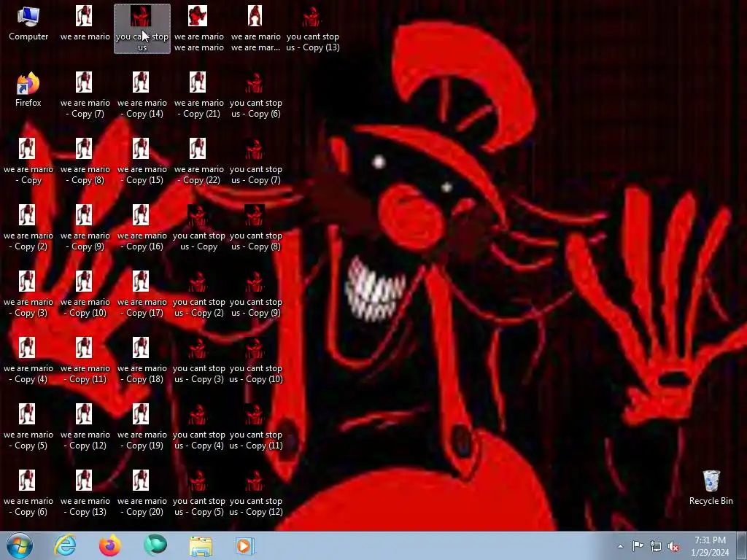This screenshot has width=747, height=560.
Task: Select 'you cant stop us - Copy (5)'
Action: 199,493
